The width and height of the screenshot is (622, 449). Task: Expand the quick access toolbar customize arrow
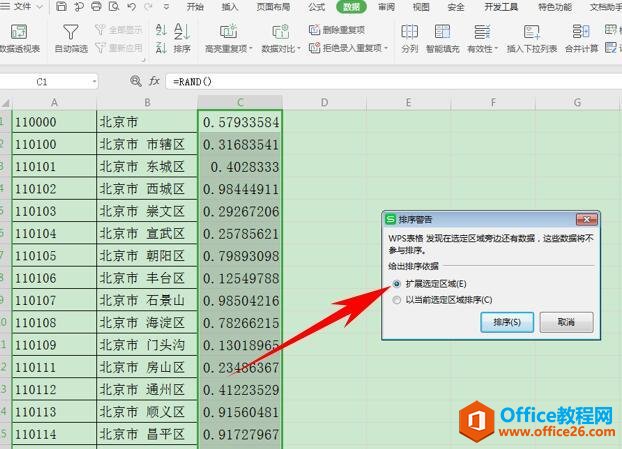point(167,7)
